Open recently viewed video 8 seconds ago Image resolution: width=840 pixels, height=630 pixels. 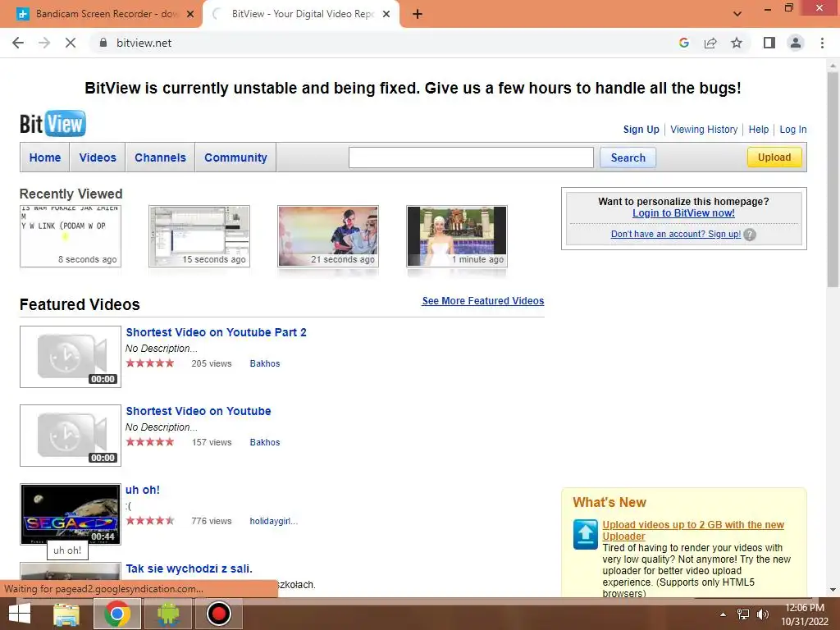[x=71, y=235]
